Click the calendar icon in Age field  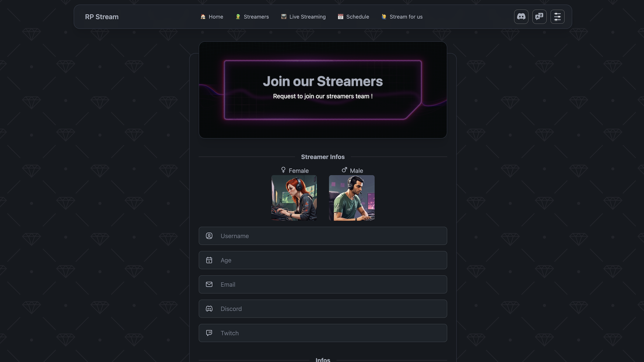click(x=209, y=260)
